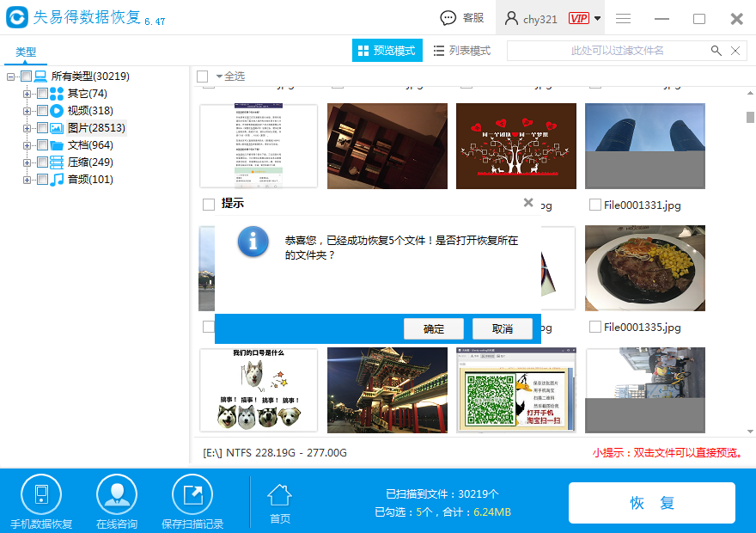The width and height of the screenshot is (756, 533).
Task: Click the 压缩 archive icon
Action: tap(57, 162)
